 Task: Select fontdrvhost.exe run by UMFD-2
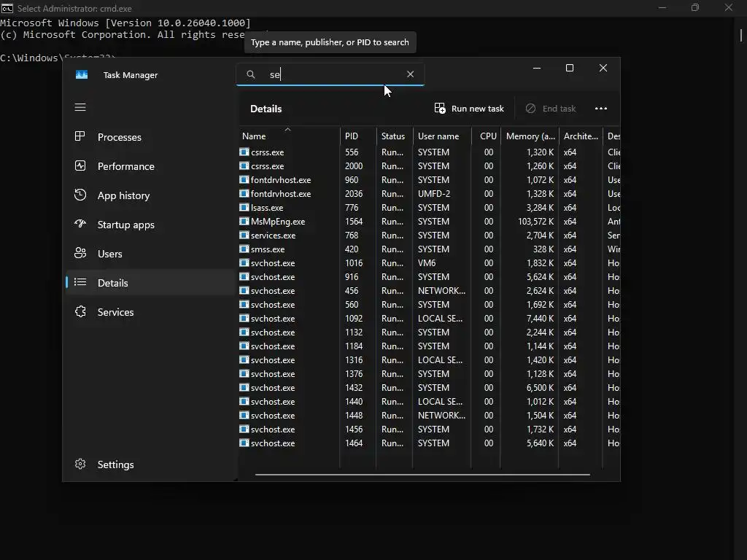tap(429, 194)
